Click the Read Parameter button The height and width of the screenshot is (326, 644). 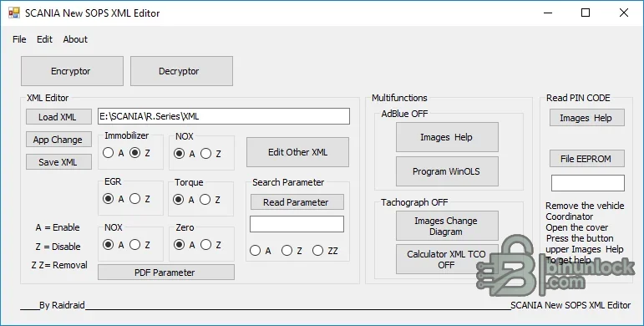point(297,202)
